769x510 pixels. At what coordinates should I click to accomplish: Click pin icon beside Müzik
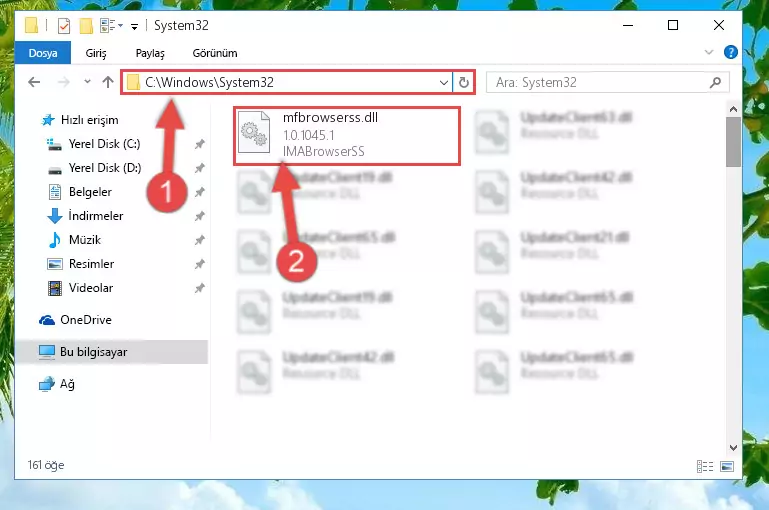tap(200, 240)
